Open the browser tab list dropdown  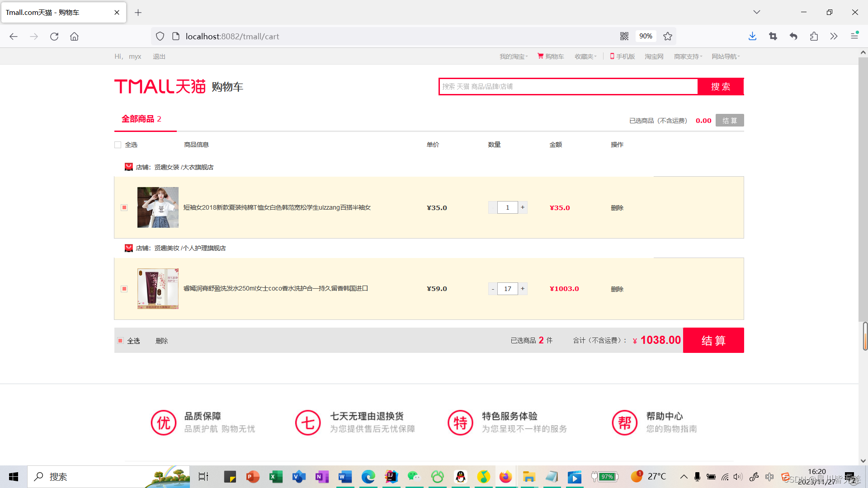(757, 12)
